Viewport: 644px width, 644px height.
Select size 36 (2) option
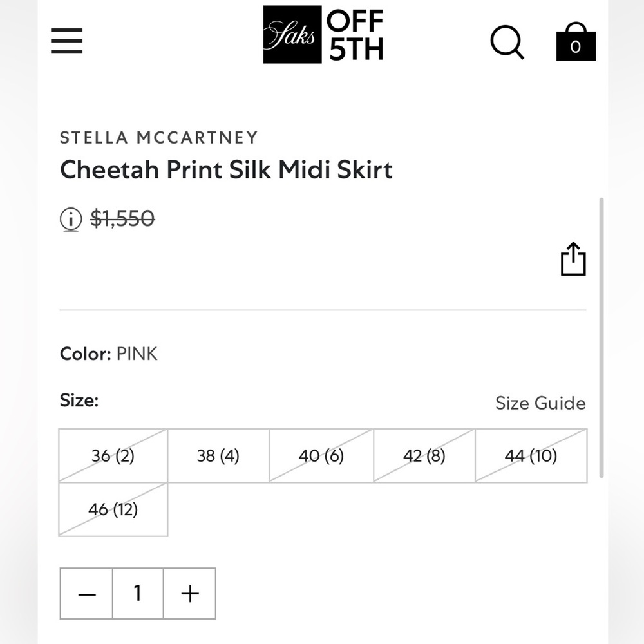(x=113, y=455)
